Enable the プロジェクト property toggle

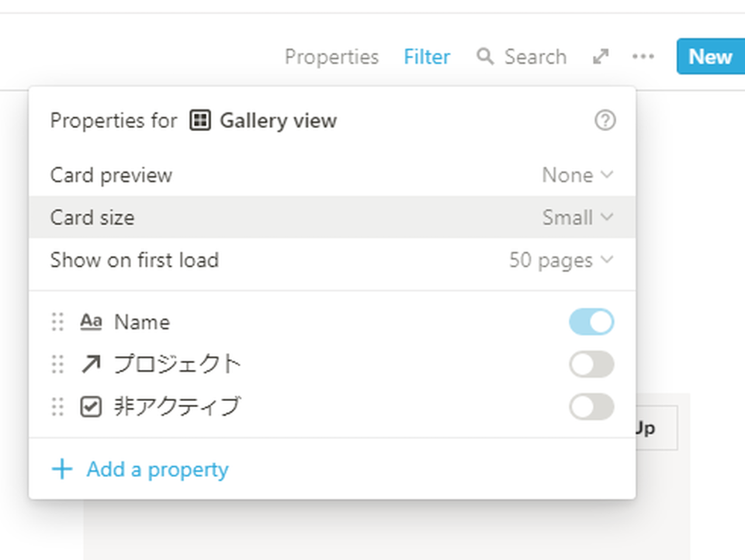pyautogui.click(x=591, y=365)
